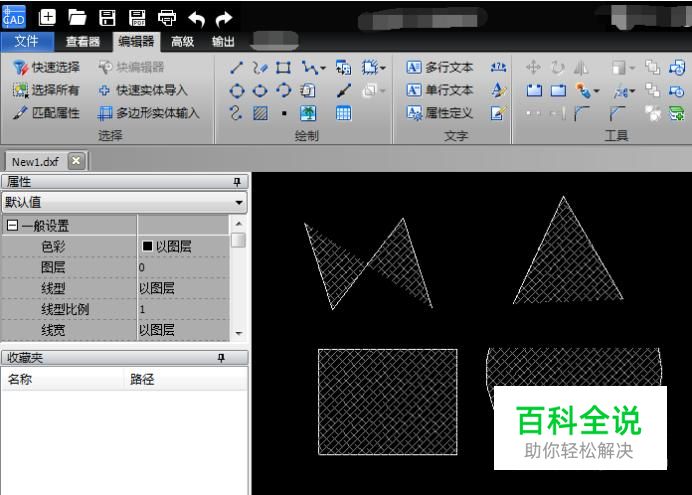Click the Linetype (线型) value 以图层
Screen dimensions: 692x495
[x=157, y=289]
